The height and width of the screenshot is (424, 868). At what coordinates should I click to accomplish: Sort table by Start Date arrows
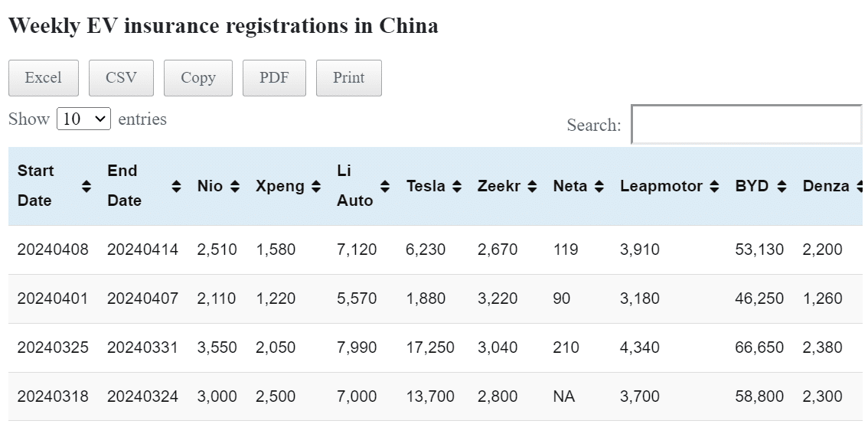pyautogui.click(x=86, y=186)
